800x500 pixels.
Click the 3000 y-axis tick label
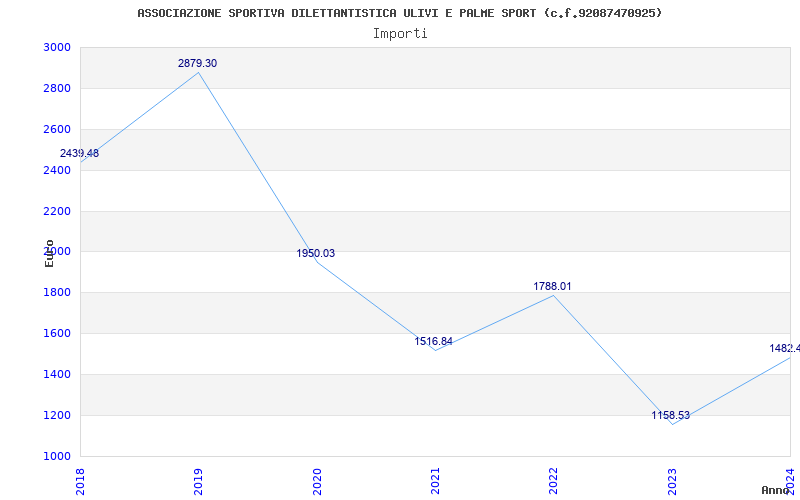pos(57,47)
